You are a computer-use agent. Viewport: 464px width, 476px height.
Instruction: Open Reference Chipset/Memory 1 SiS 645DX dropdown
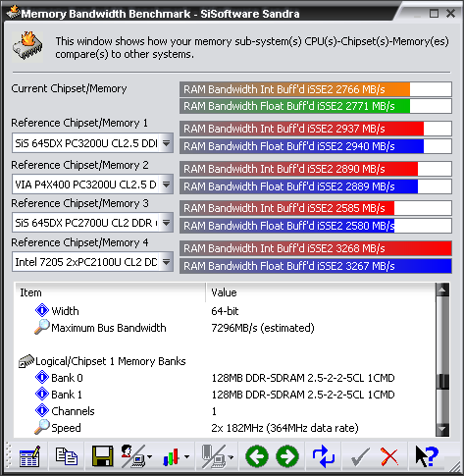click(167, 143)
